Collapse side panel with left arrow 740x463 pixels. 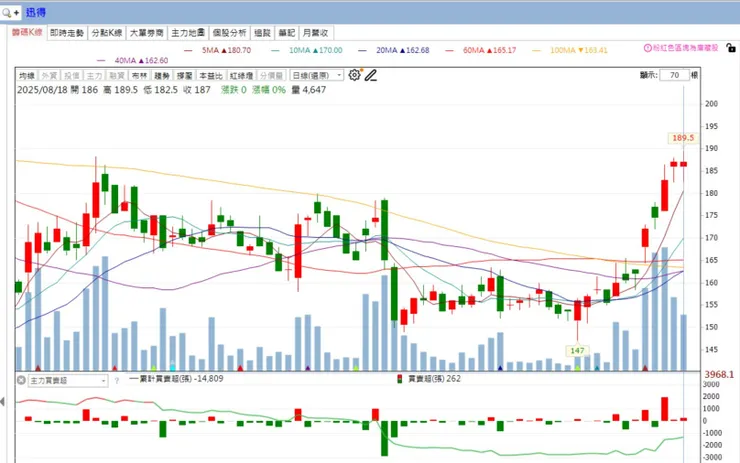tap(3, 402)
